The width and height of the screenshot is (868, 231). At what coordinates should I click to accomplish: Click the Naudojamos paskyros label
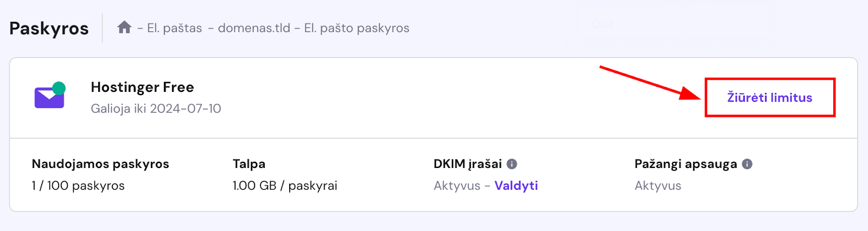[x=100, y=164]
